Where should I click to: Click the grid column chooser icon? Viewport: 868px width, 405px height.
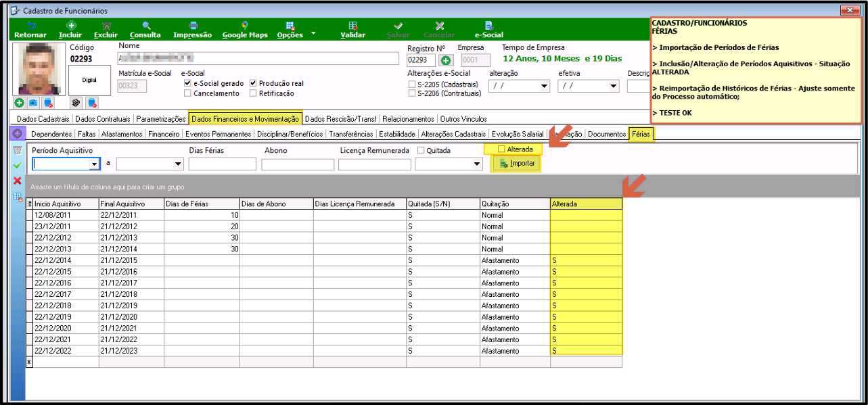point(29,204)
